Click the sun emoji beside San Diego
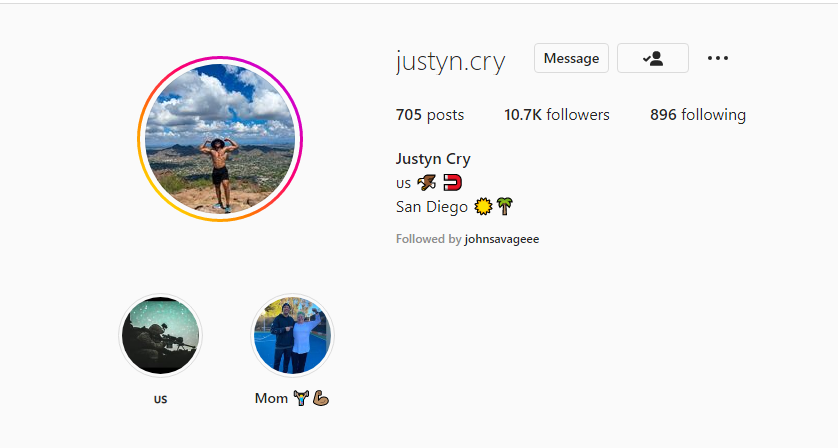The image size is (838, 448). click(483, 206)
